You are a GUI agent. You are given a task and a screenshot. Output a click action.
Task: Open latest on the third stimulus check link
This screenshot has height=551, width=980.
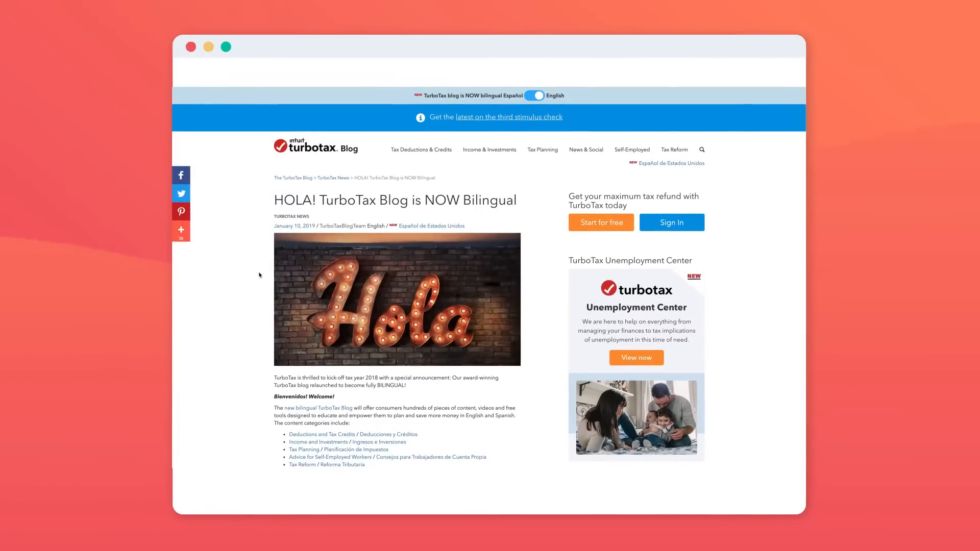[x=509, y=117]
